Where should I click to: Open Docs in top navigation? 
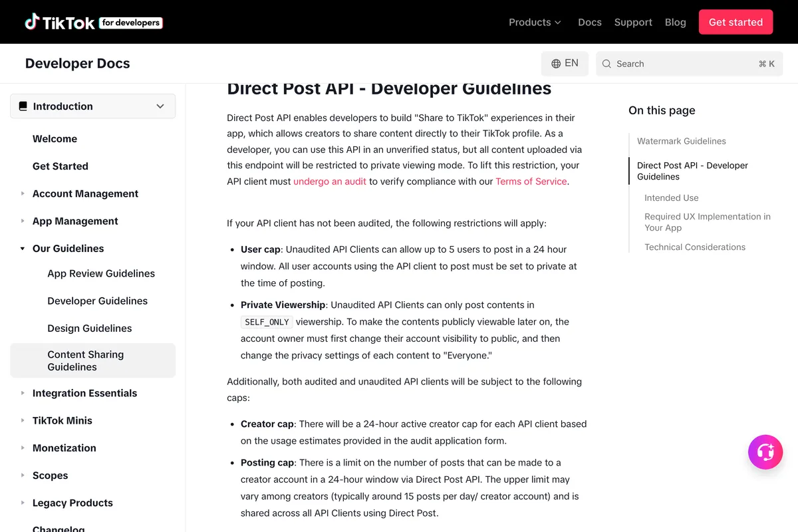(x=590, y=22)
